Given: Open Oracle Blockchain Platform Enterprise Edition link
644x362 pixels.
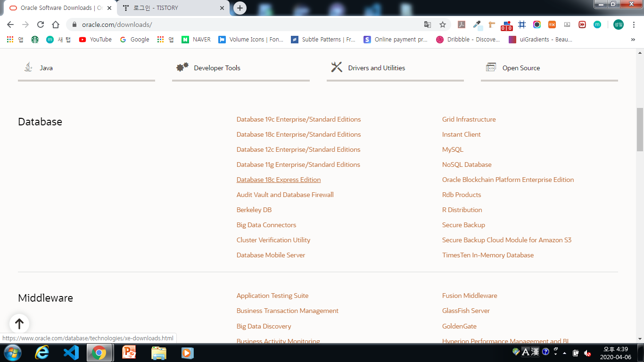Looking at the screenshot, I should point(508,180).
